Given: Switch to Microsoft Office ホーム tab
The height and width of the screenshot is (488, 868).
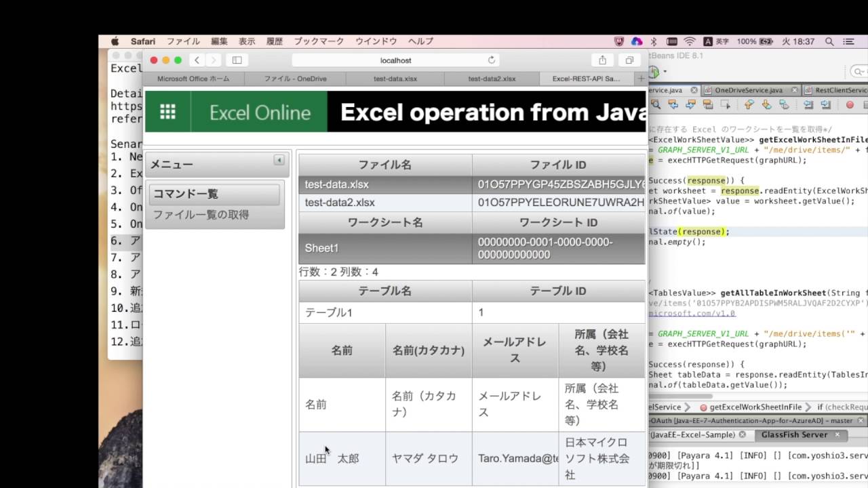Looking at the screenshot, I should (193, 79).
